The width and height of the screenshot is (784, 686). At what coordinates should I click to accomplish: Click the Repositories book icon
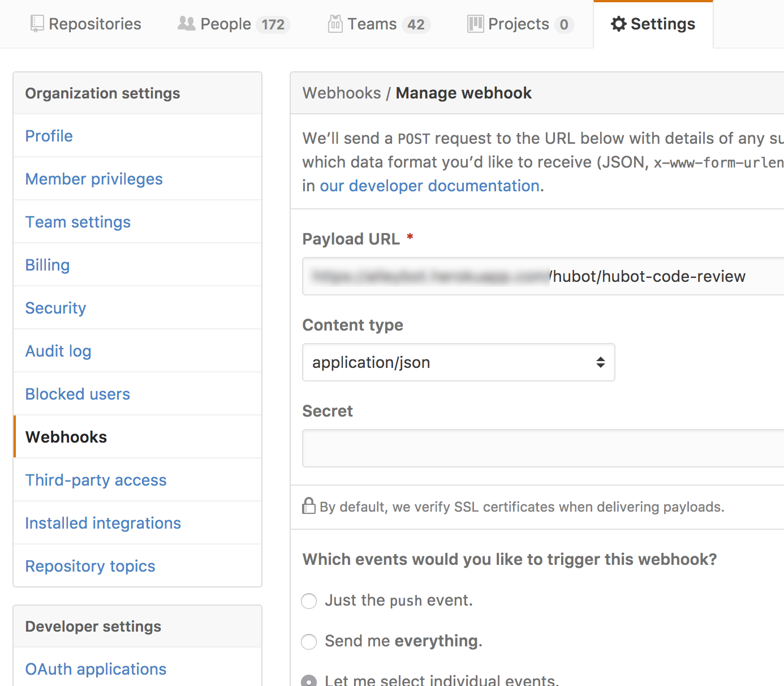tap(37, 24)
